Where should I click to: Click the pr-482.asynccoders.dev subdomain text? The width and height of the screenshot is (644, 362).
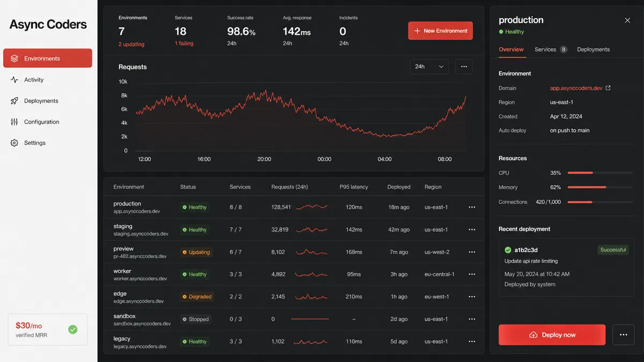[x=140, y=256]
